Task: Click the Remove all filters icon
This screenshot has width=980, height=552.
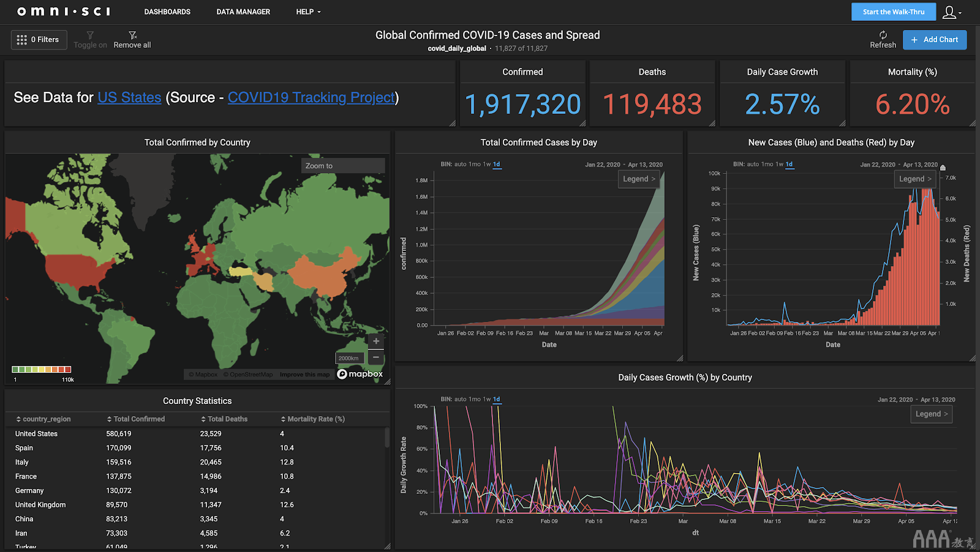Action: tap(132, 35)
